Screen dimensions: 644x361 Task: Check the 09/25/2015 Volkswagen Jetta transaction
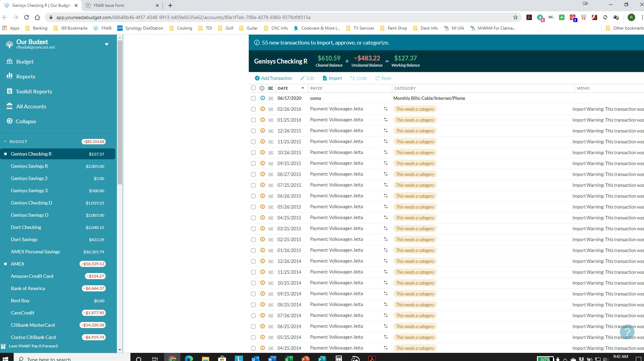[253, 163]
